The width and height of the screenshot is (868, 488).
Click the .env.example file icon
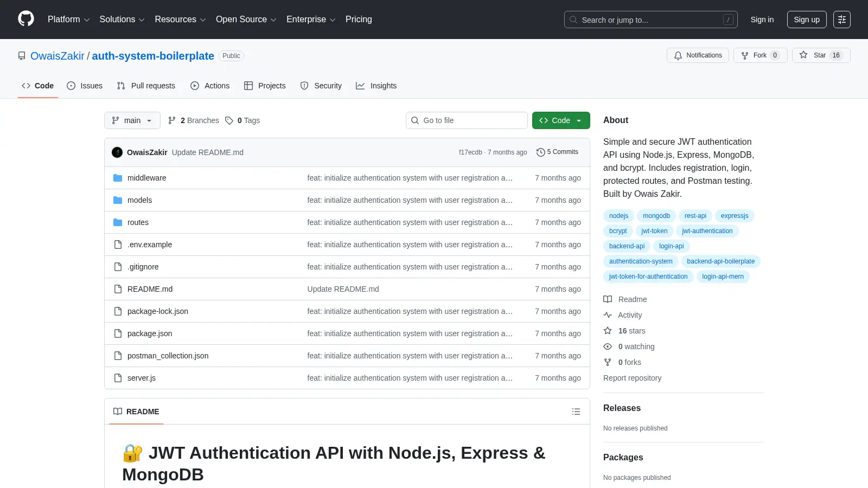(x=118, y=245)
